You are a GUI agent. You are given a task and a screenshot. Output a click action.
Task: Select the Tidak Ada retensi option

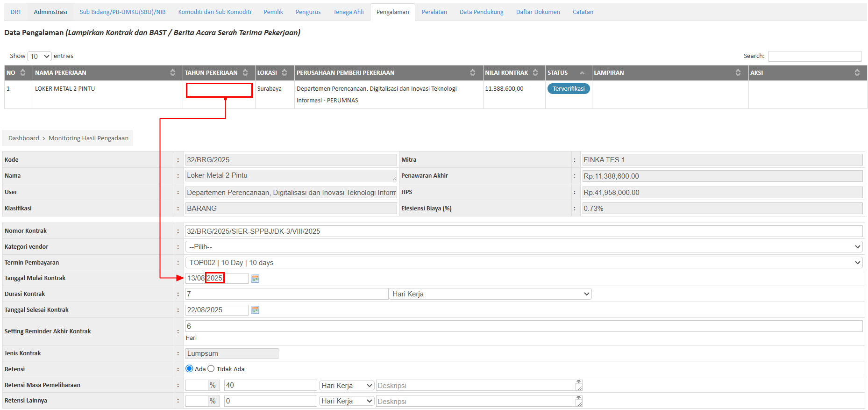point(211,369)
